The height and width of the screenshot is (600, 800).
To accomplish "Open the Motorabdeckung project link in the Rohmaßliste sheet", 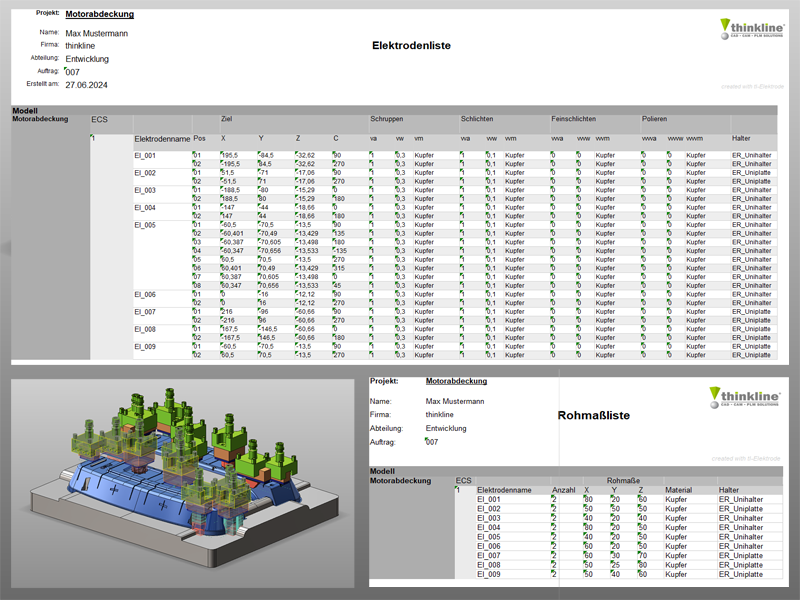I will 456,381.
